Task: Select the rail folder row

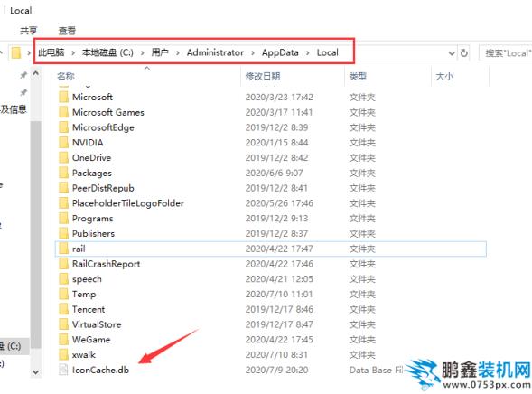Action: (270, 249)
